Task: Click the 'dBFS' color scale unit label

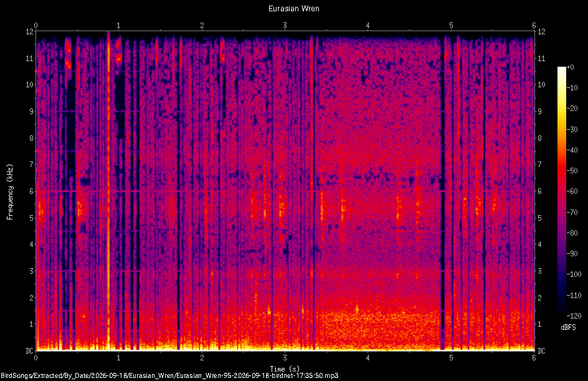Action: tap(568, 327)
